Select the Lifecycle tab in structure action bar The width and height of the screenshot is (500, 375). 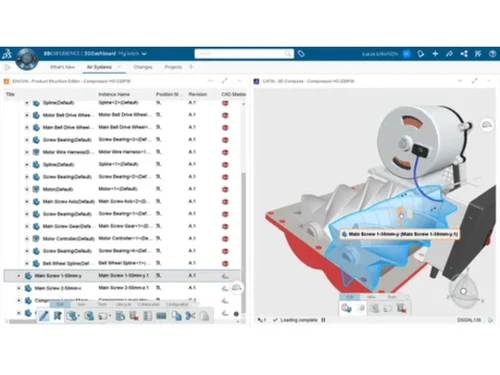tap(123, 304)
